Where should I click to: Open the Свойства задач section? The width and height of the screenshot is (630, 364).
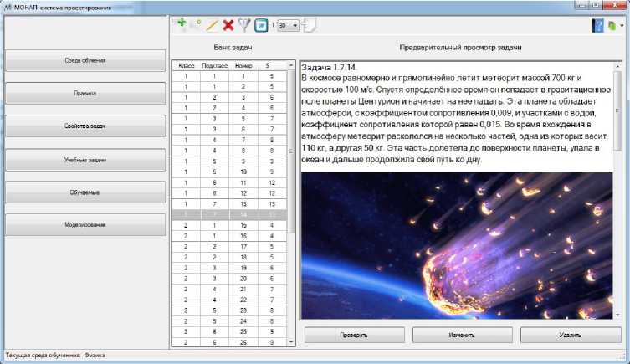pos(85,126)
